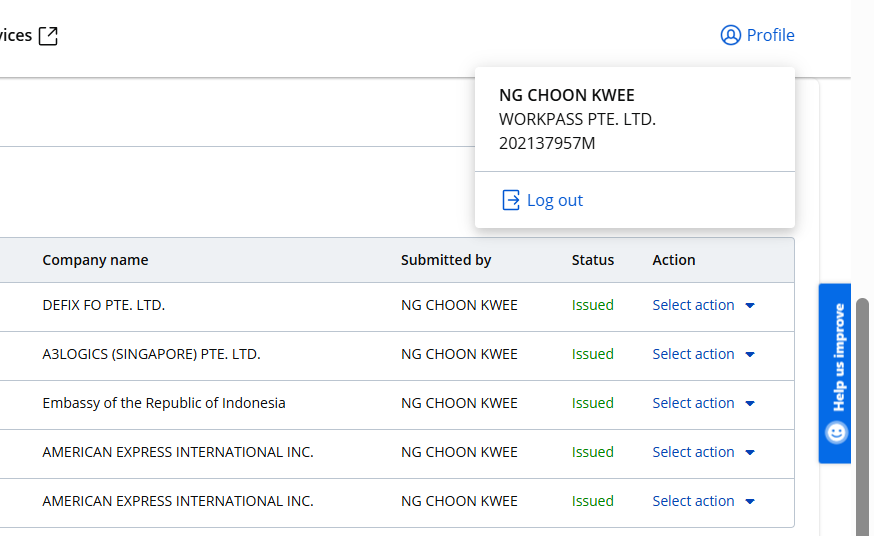Click the Profile text link

(770, 35)
